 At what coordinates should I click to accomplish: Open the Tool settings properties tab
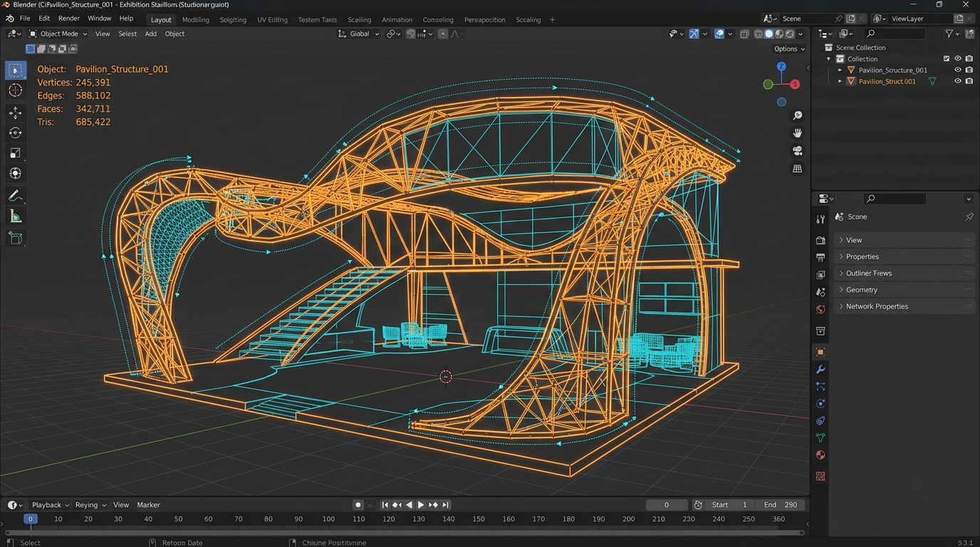coord(820,219)
